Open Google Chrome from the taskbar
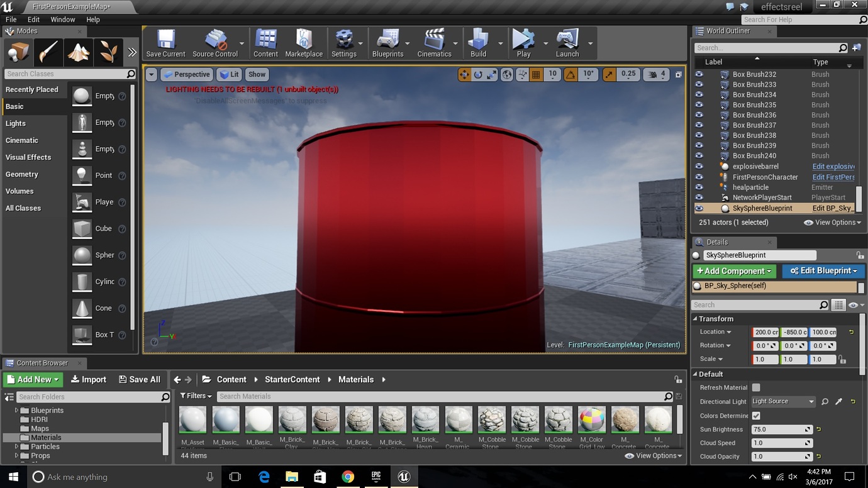 [x=347, y=477]
